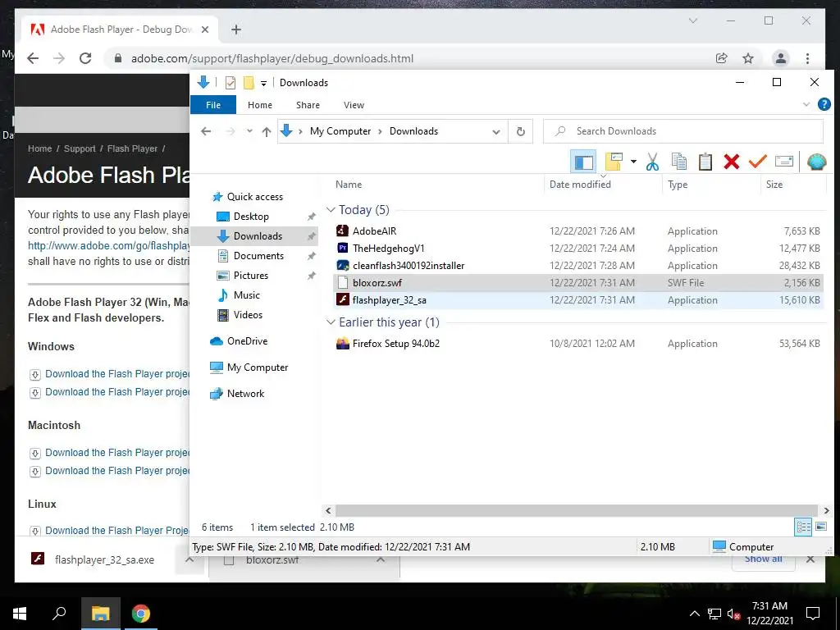Select OneDrive in navigation pane
Screen dimensions: 840x630
click(246, 341)
